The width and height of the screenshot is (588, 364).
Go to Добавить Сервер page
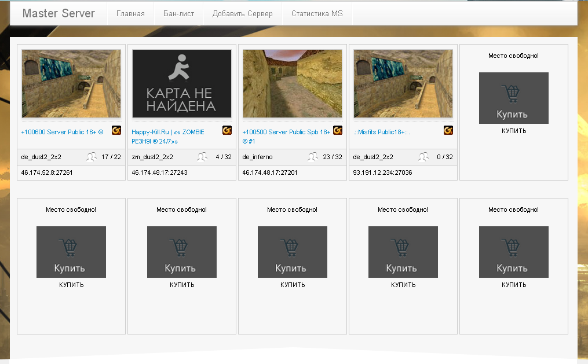[x=242, y=14]
